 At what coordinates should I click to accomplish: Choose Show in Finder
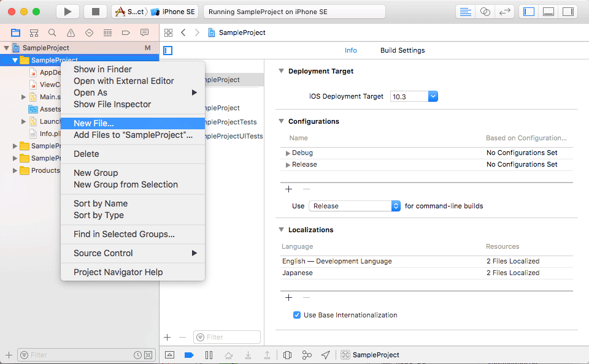tap(133, 69)
